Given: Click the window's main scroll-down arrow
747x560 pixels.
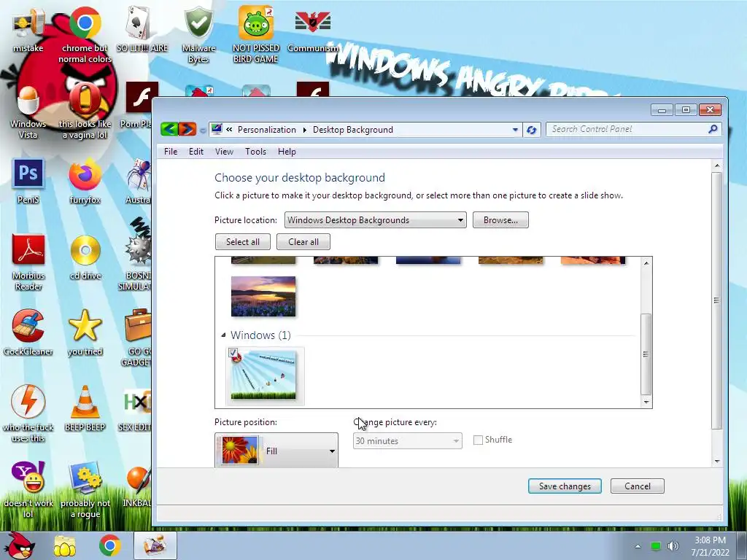Looking at the screenshot, I should pos(716,462).
